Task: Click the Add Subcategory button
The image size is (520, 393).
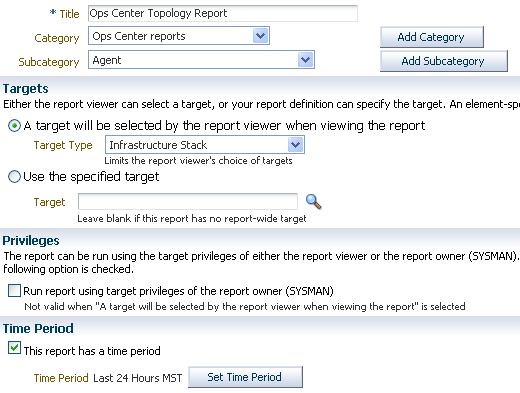Action: point(444,61)
